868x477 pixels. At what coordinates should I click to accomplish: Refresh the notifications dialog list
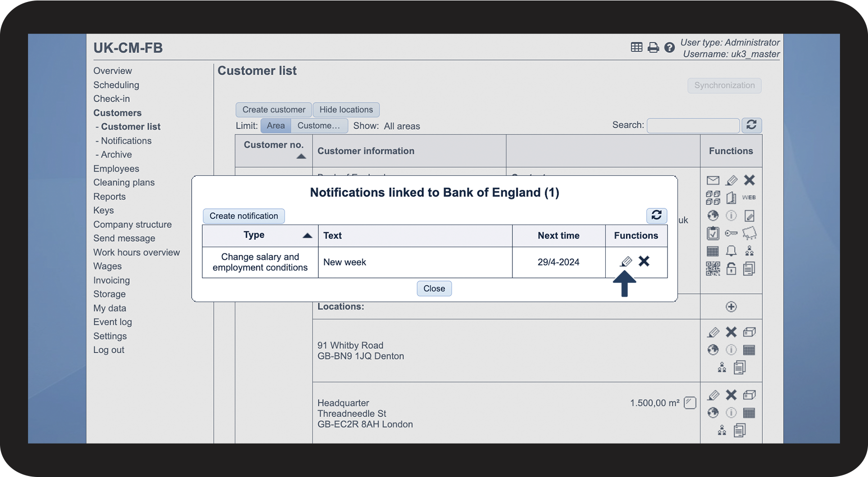656,215
